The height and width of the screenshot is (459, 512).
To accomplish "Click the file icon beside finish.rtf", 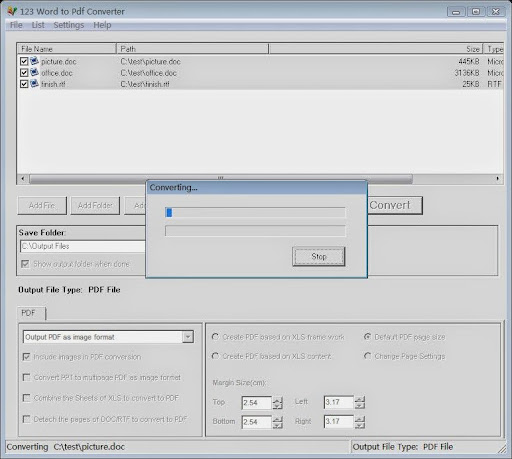I will [x=34, y=84].
